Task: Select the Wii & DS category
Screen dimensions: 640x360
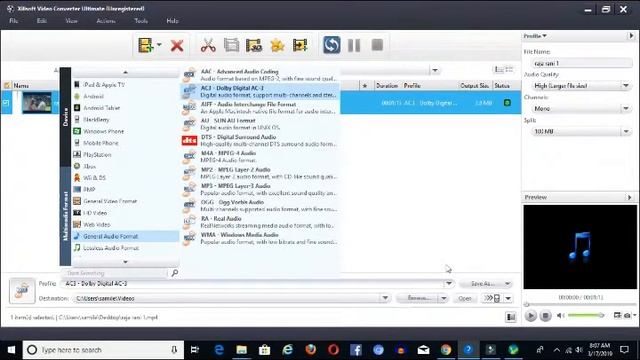Action: point(125,178)
